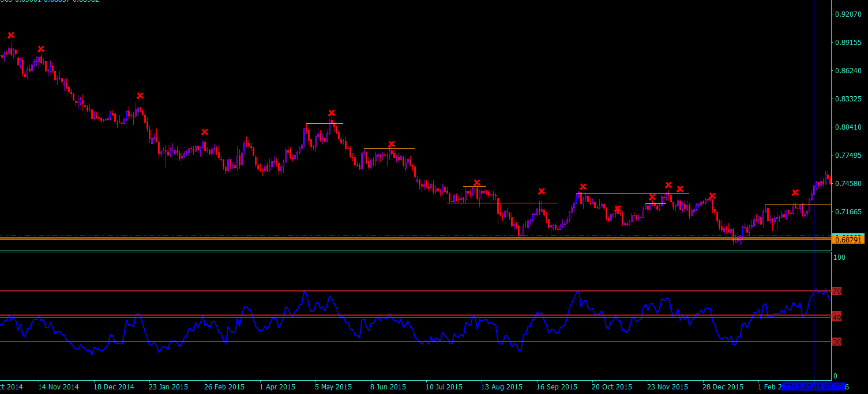This screenshot has width=868, height=394.
Task: Click the first red X marker at the October 2014 high
Action: point(10,35)
